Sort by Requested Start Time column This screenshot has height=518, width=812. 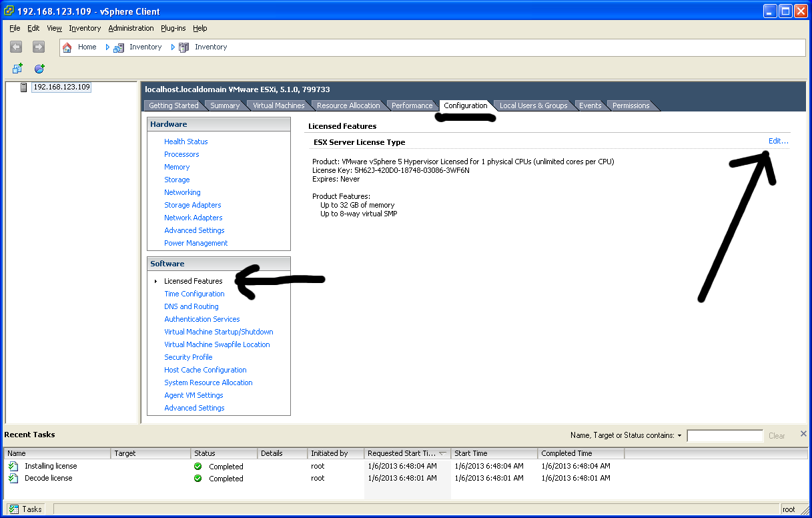[x=408, y=453]
